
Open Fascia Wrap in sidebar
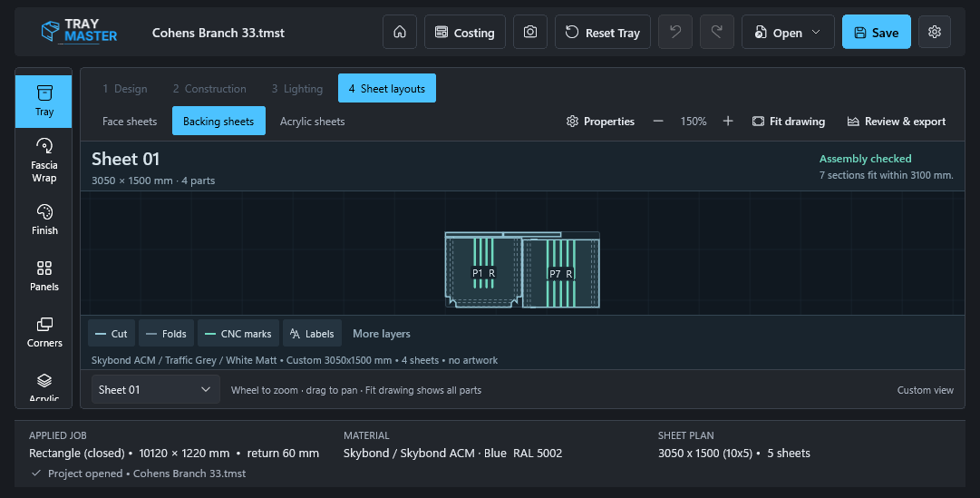coord(44,161)
